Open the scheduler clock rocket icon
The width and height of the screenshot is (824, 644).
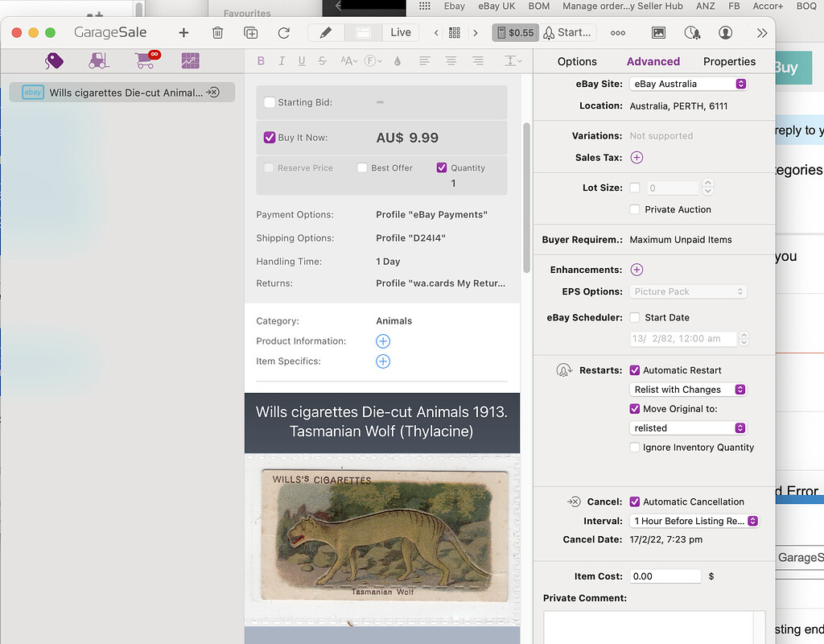[692, 32]
